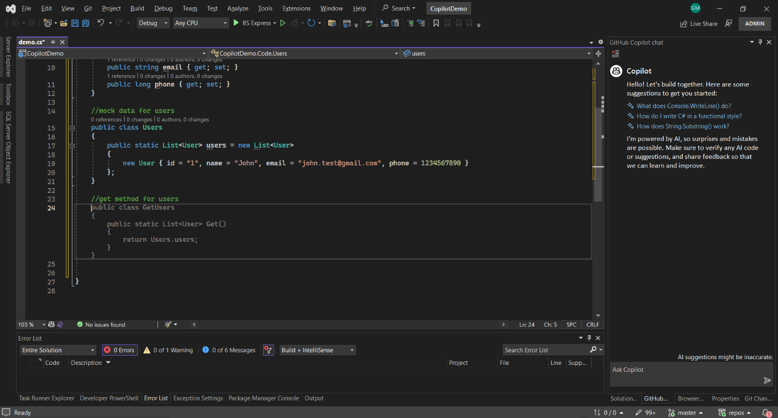Open the Extensions menu
778x418 pixels.
[296, 8]
